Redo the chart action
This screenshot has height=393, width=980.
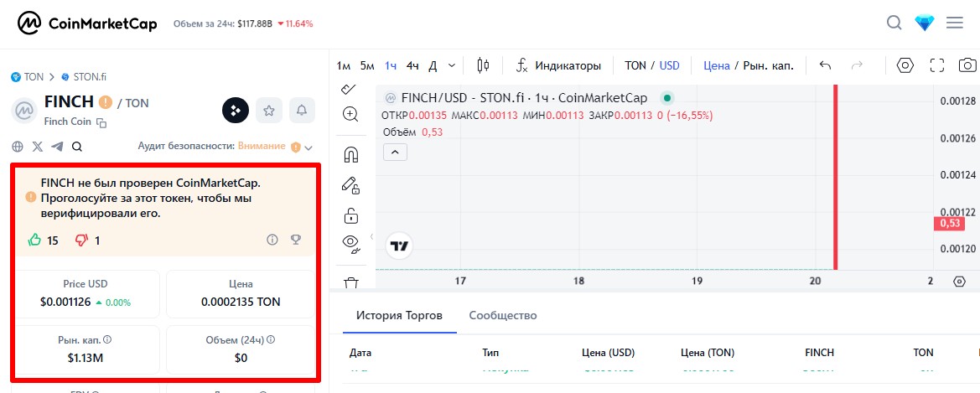857,65
